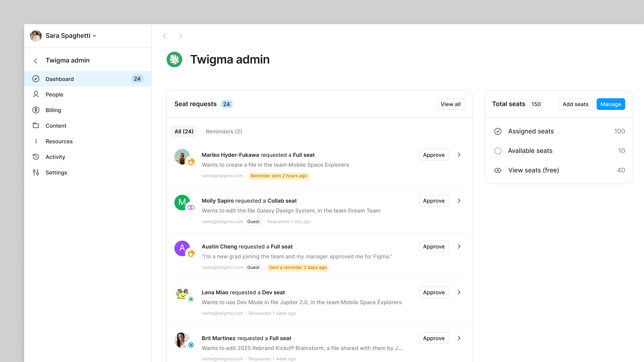This screenshot has height=362, width=644.
Task: Expand Austin Cheng seat request details
Action: coord(459,246)
